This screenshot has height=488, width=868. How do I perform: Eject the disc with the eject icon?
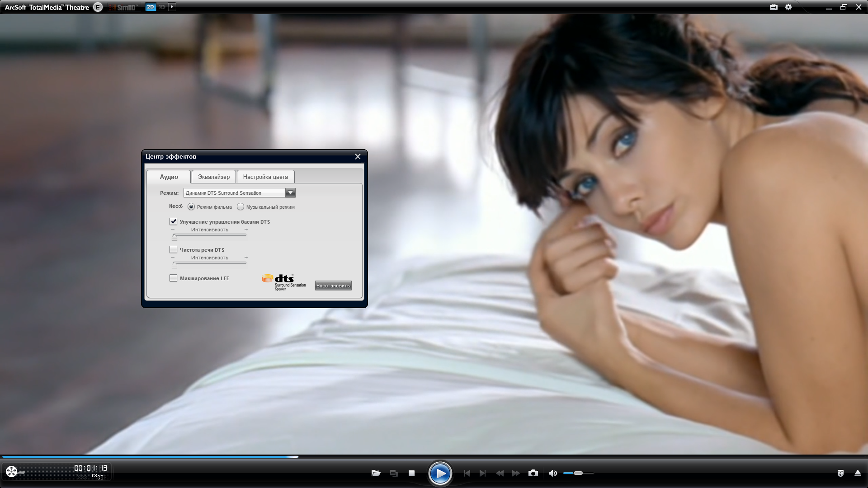(858, 473)
